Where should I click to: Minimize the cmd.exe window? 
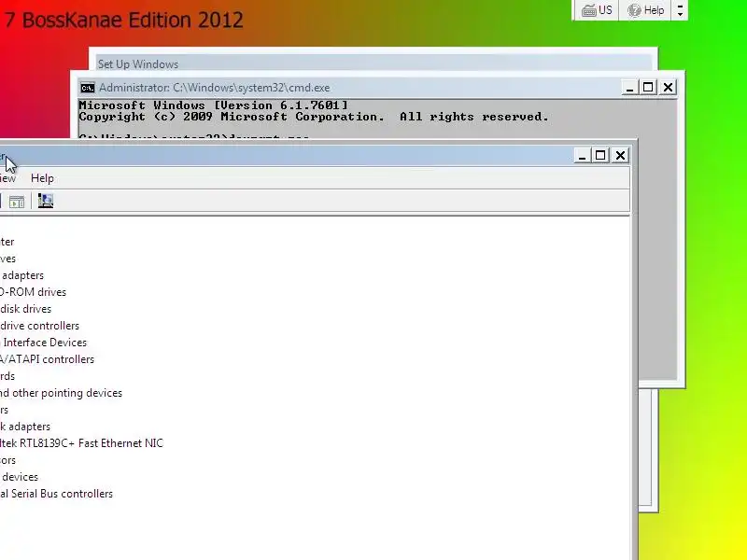tap(629, 88)
